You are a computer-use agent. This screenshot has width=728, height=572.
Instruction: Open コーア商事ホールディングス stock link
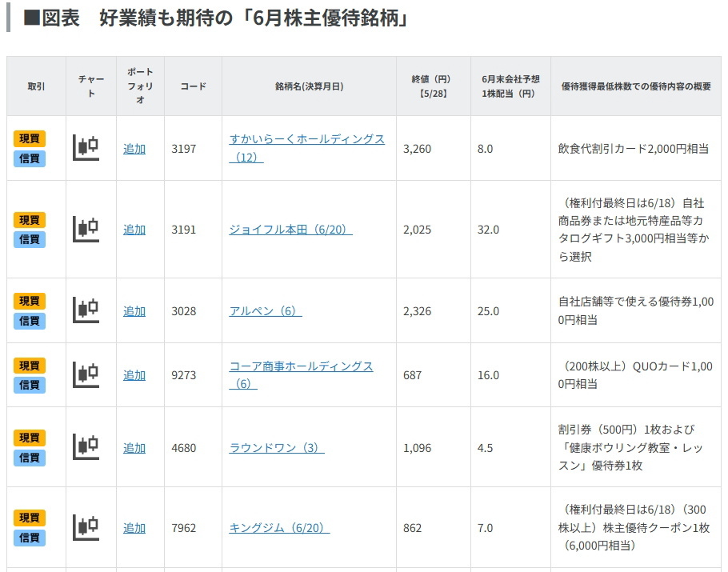(302, 374)
